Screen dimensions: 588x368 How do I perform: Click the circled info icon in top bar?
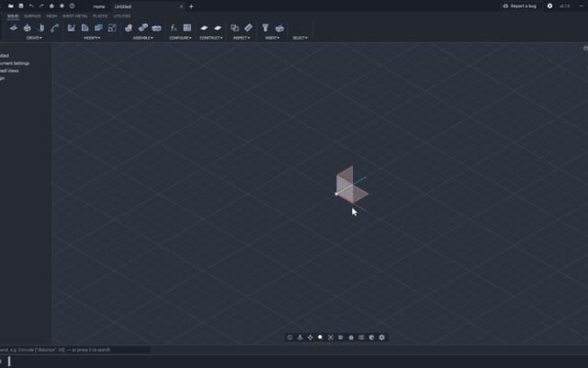72,6
